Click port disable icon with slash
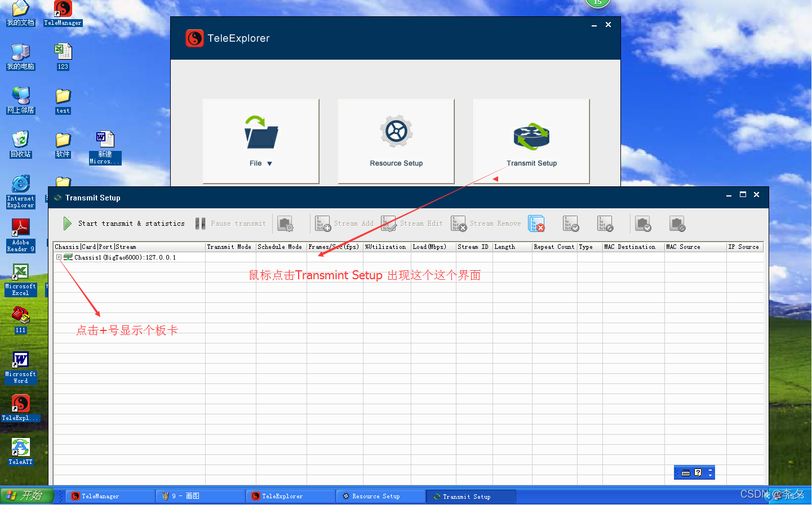 677,224
